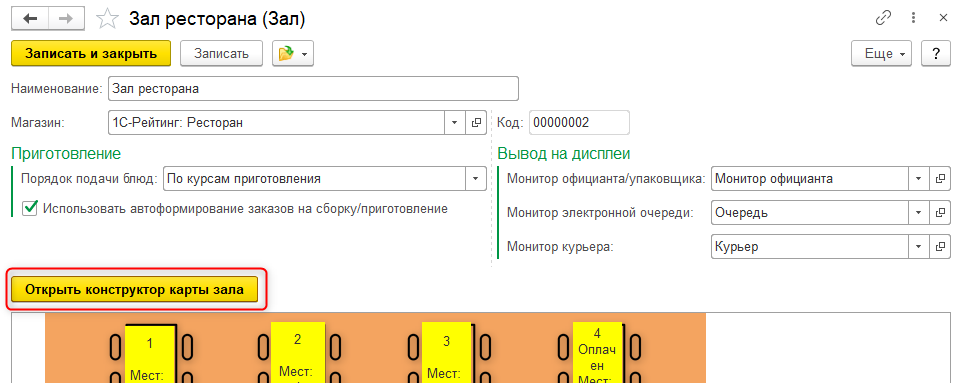Add form to favorites with star icon

click(108, 19)
